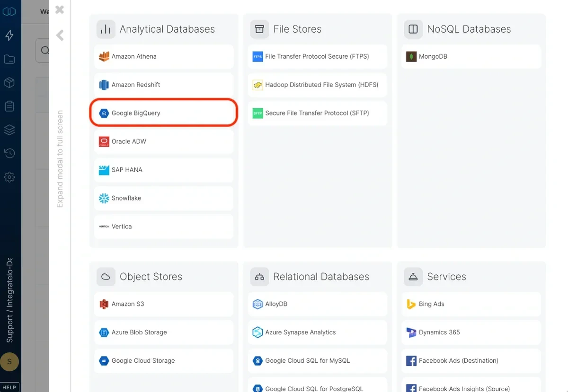Choose the Snowflake connector
The width and height of the screenshot is (568, 392).
163,198
